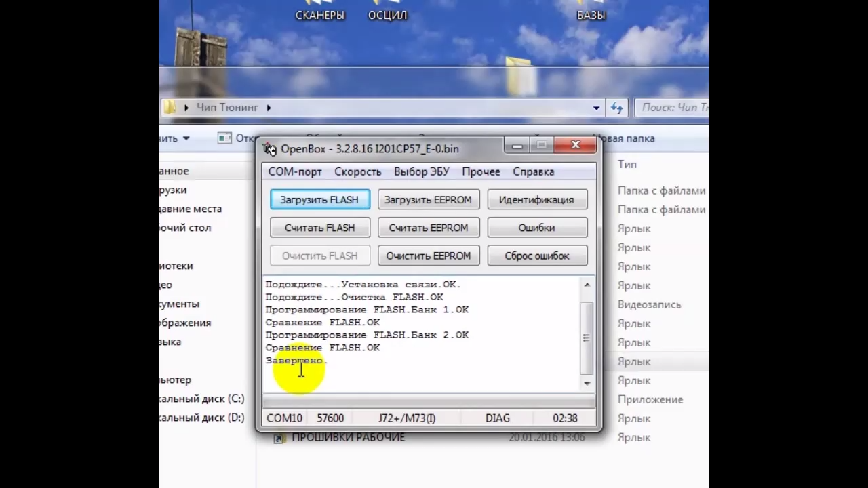868x488 pixels.
Task: Click the Загрузить EEPROM button
Action: click(428, 200)
